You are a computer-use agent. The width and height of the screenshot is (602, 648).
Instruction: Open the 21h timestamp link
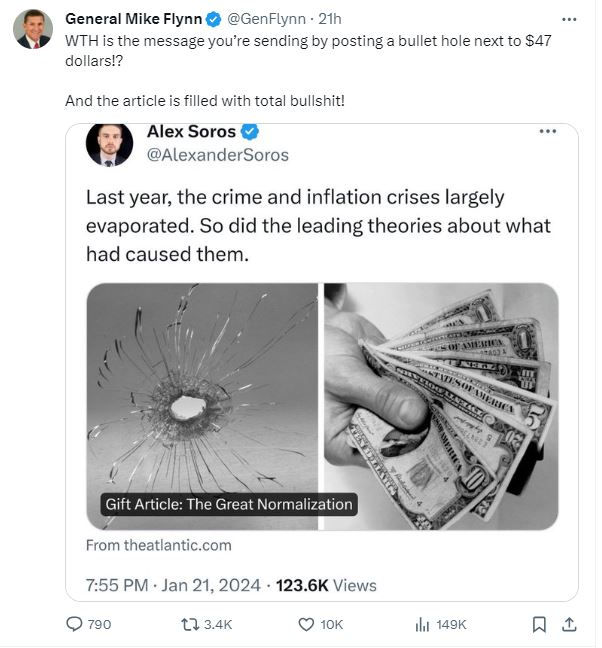click(x=330, y=19)
